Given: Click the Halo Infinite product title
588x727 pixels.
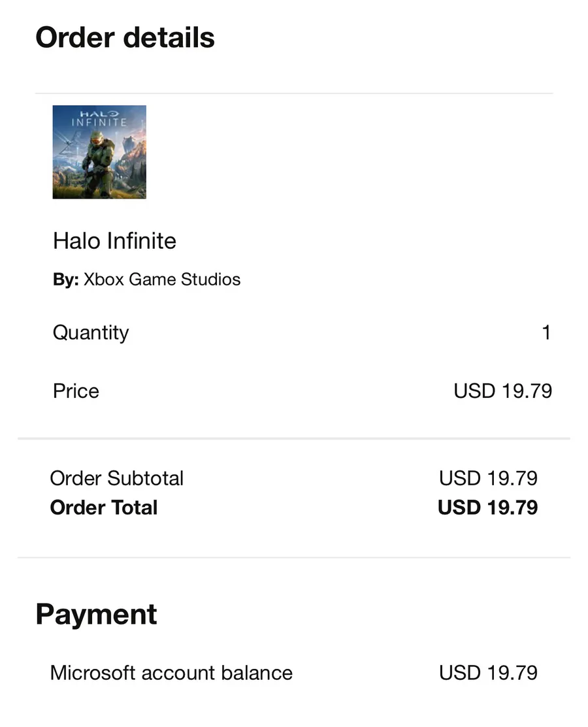Looking at the screenshot, I should [x=114, y=241].
